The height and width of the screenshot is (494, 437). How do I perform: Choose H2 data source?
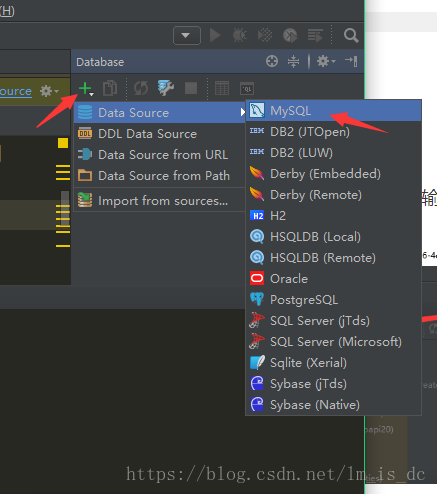pyautogui.click(x=334, y=216)
